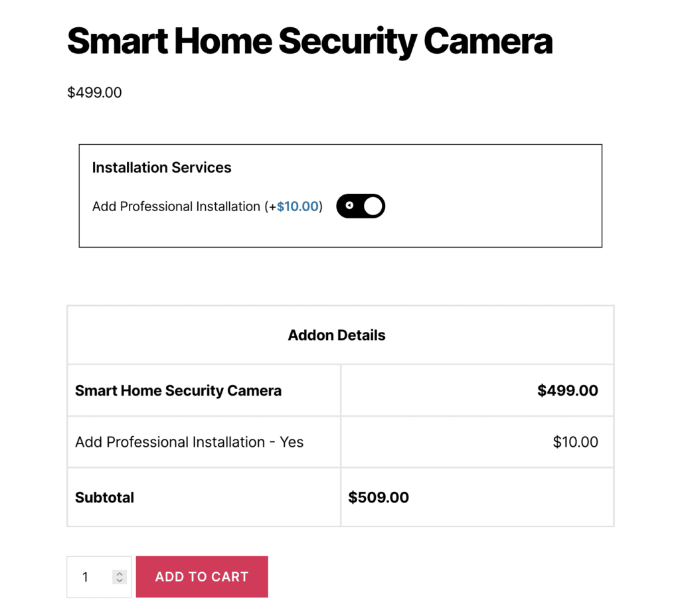Click the Subtotal label in the table
The height and width of the screenshot is (616, 680).
(104, 497)
